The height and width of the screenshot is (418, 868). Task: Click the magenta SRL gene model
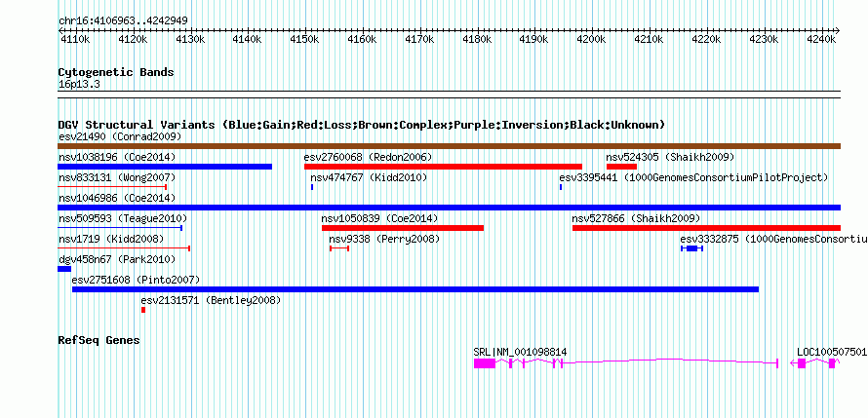tap(626, 363)
